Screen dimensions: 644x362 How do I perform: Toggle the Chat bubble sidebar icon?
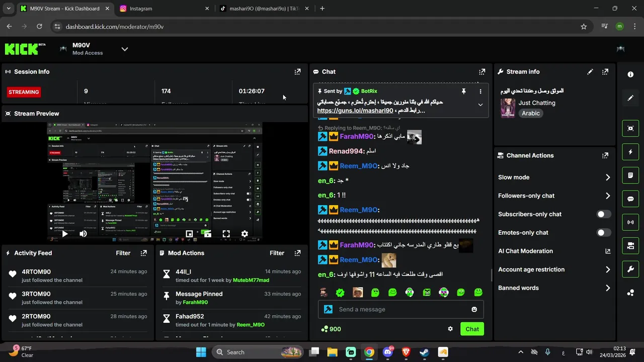(630, 199)
